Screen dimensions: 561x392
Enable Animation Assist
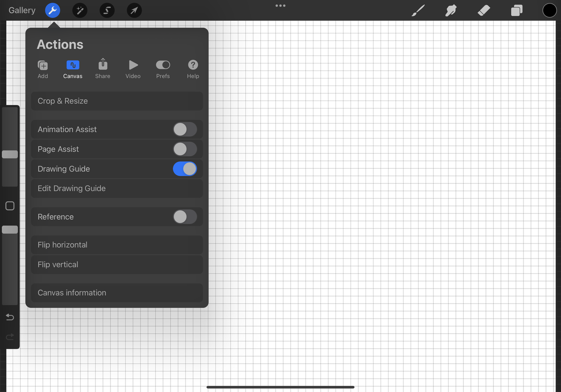[185, 129]
